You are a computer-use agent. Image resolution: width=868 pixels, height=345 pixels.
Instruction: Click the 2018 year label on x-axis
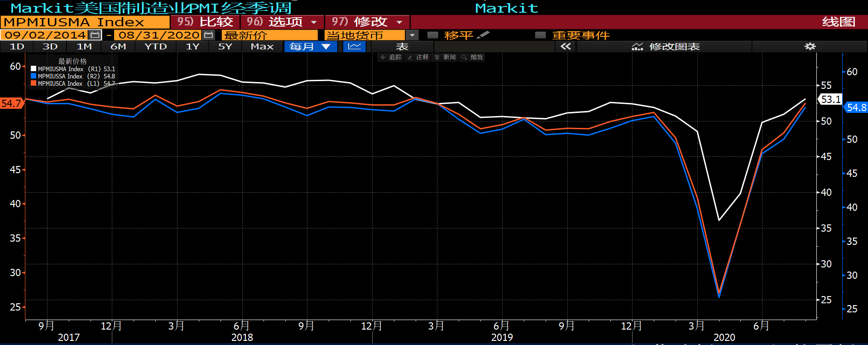tap(242, 337)
